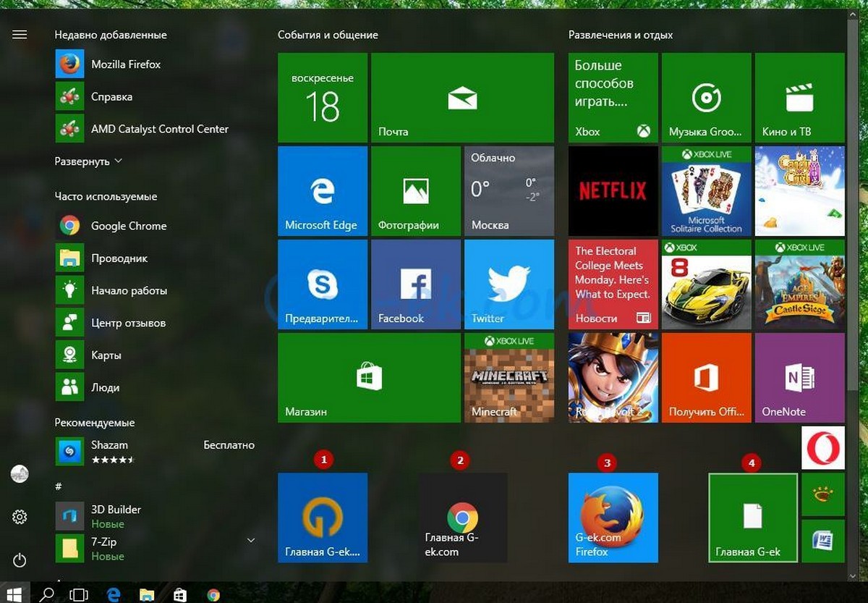Open the Minecraft tile
868x603 pixels.
pos(509,378)
